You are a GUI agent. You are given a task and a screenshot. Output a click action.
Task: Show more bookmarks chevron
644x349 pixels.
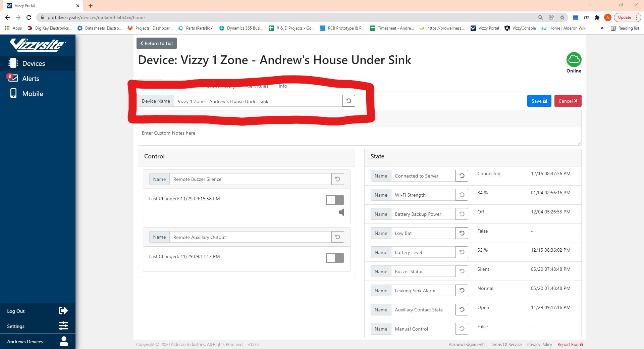point(602,28)
